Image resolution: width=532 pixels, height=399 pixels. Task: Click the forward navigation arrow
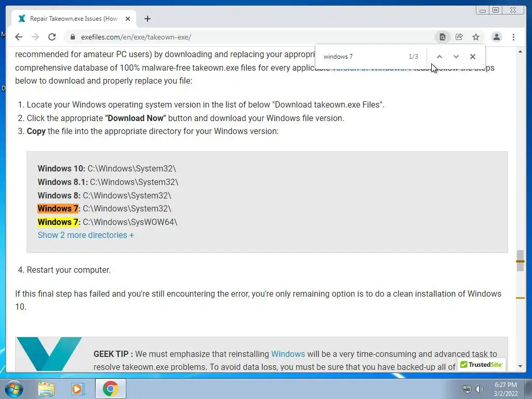click(35, 37)
